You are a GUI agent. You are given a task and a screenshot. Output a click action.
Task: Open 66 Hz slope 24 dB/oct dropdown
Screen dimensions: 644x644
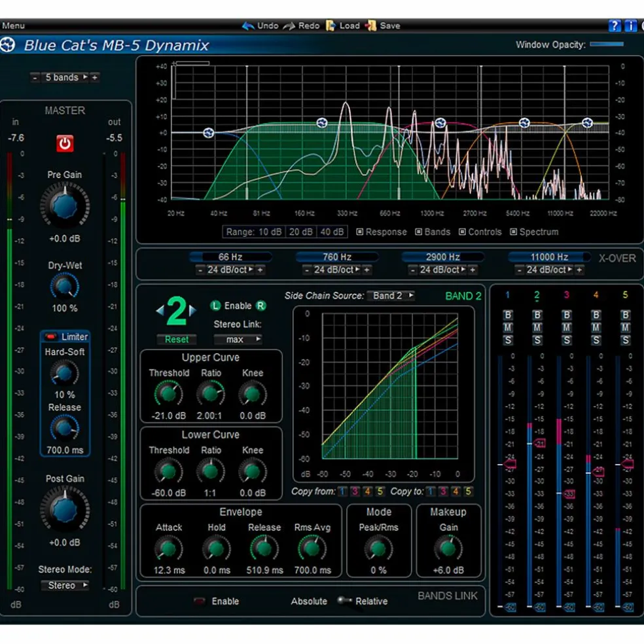(230, 270)
